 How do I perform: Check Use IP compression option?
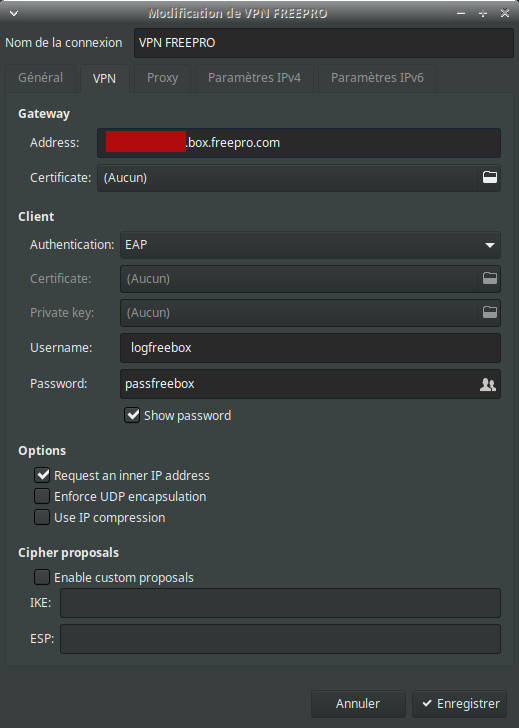(x=42, y=517)
